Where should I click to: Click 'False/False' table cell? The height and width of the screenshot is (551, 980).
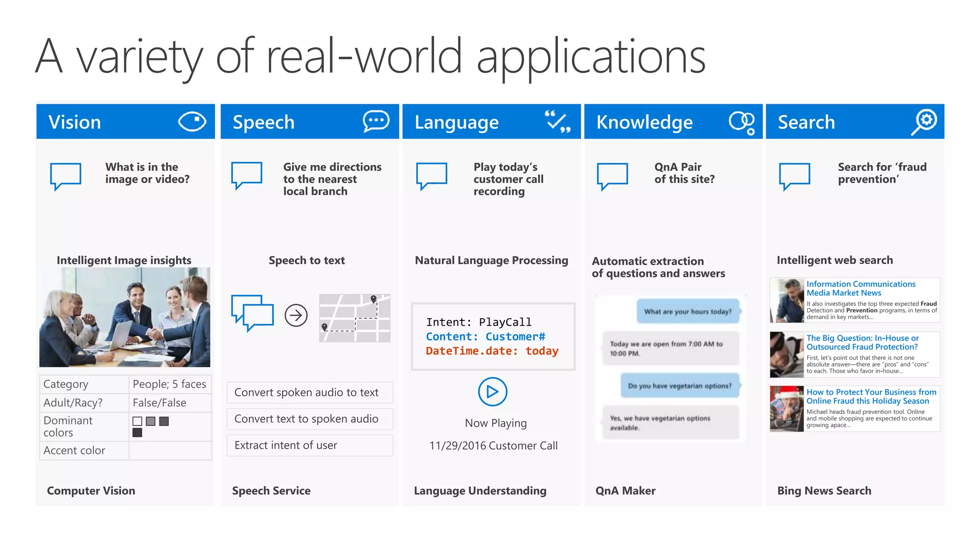coord(170,403)
